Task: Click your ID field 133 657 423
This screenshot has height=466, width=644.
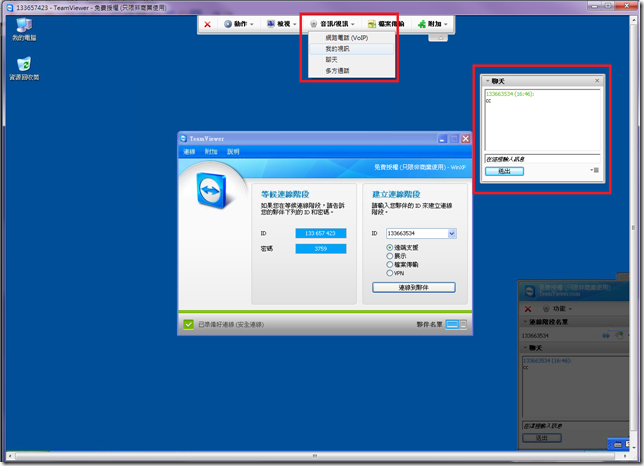Action: 320,233
